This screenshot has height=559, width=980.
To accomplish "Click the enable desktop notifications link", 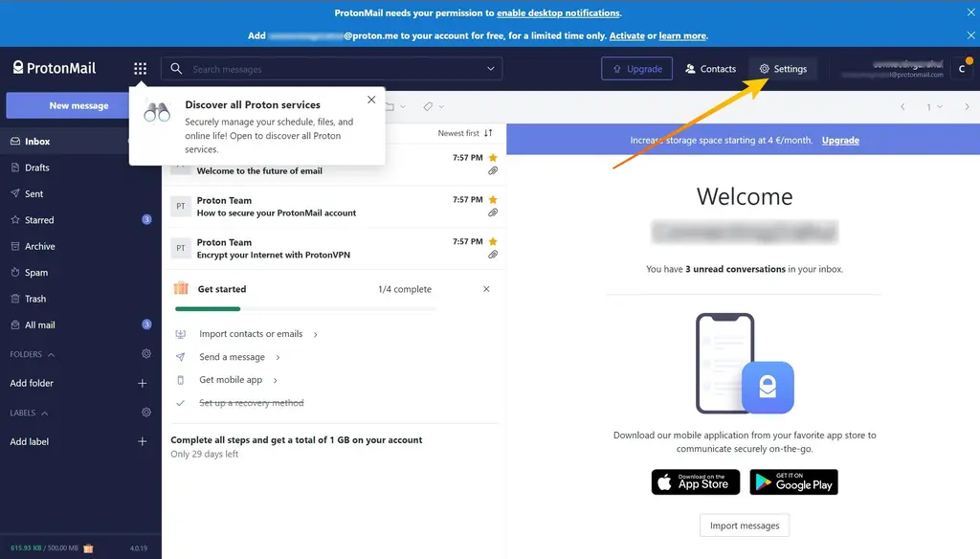I will (558, 12).
